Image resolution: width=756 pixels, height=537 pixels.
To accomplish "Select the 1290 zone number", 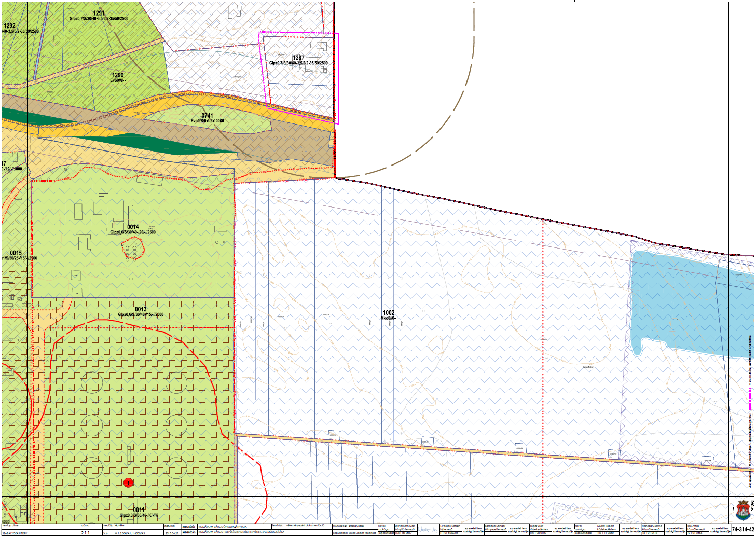I will click(x=118, y=75).
